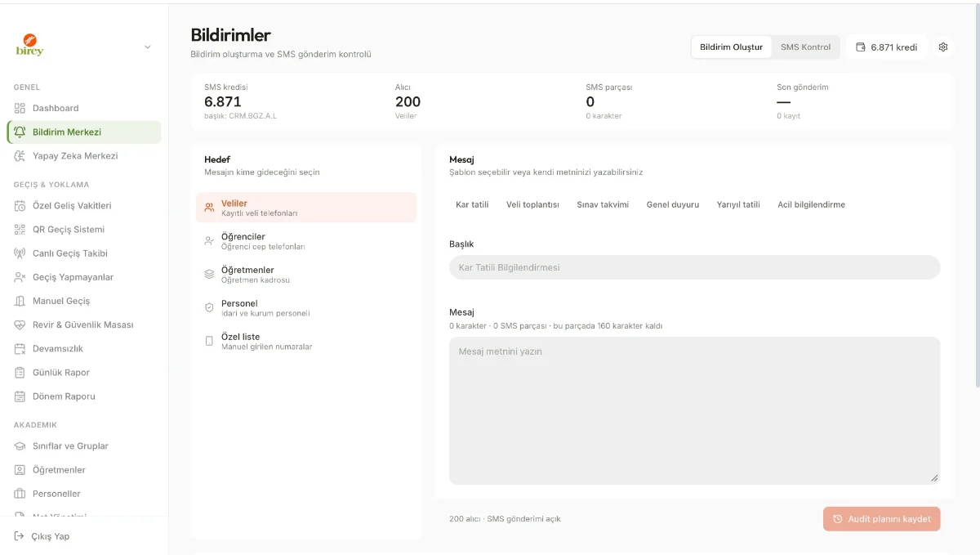This screenshot has height=555, width=980.
Task: Open the QR Geçiş Sistemi page
Action: (x=84, y=229)
